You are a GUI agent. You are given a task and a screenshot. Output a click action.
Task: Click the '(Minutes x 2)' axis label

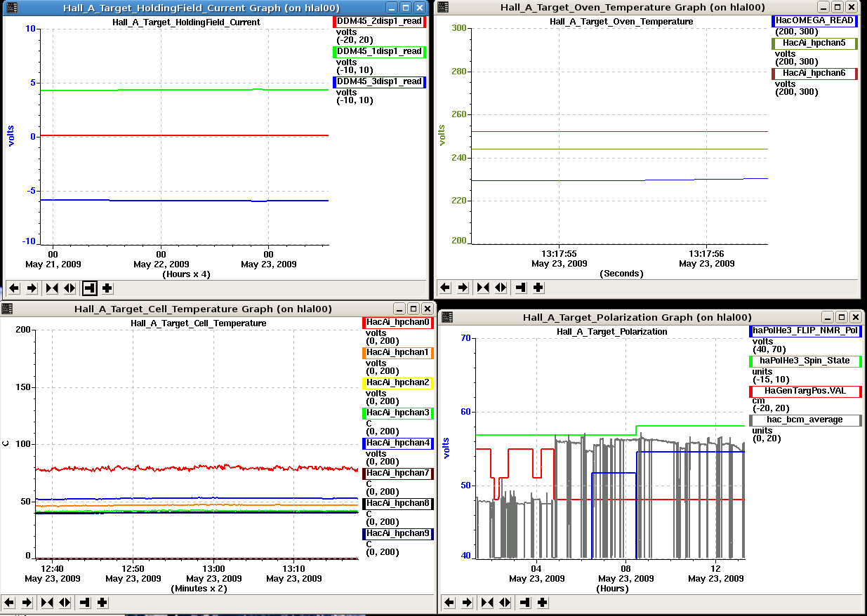[199, 589]
